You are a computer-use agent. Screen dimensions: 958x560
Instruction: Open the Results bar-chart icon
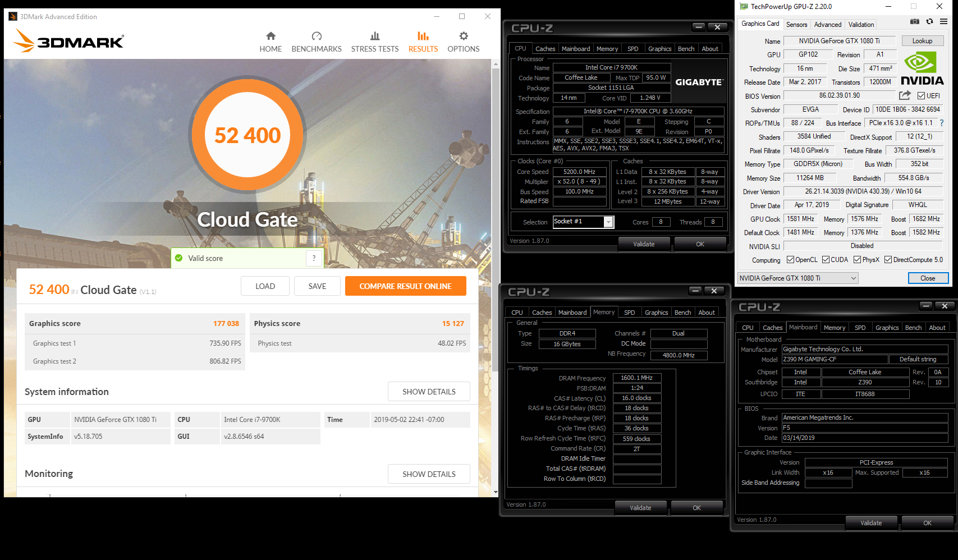click(423, 36)
